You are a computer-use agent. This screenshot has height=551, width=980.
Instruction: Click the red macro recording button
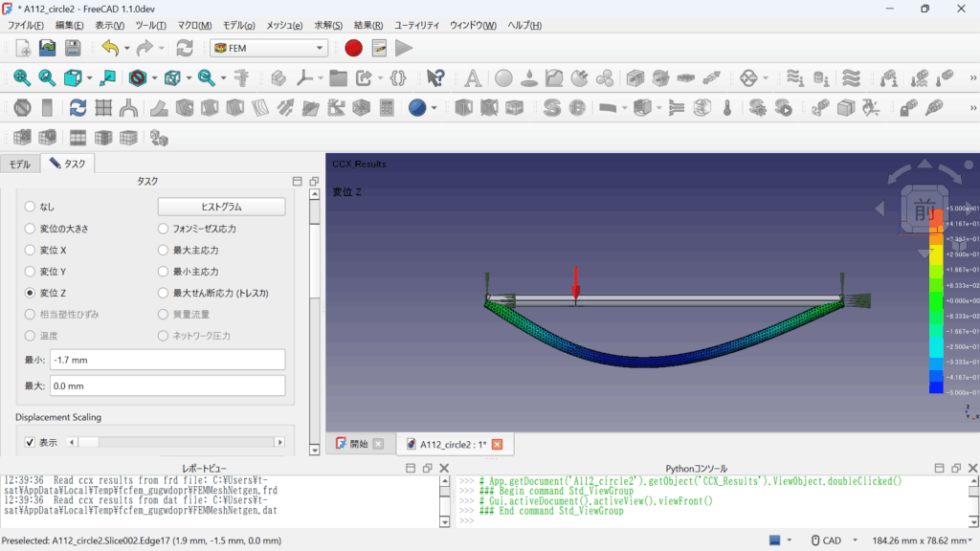click(354, 48)
